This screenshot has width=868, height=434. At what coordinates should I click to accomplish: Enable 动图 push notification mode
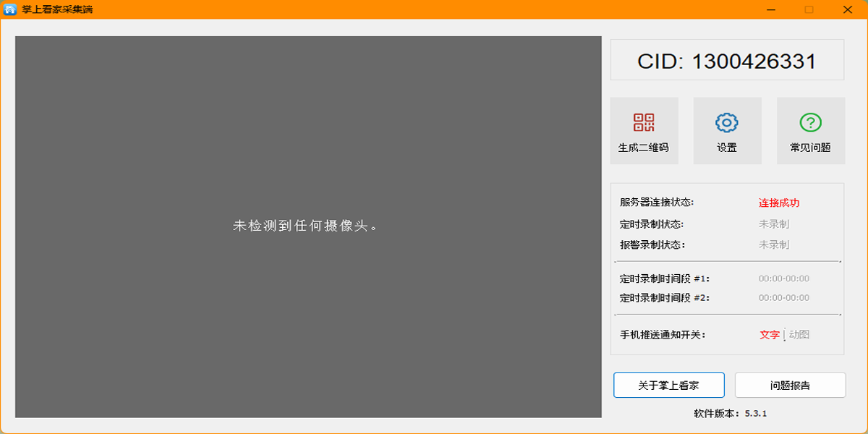click(798, 335)
